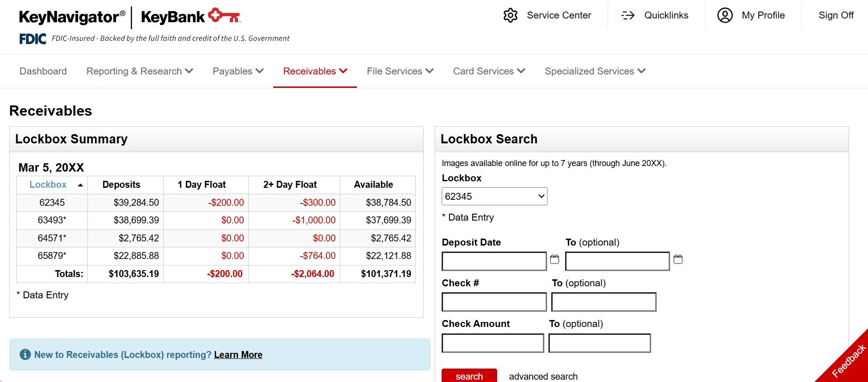Click the Lockbox column sort arrow

click(80, 185)
